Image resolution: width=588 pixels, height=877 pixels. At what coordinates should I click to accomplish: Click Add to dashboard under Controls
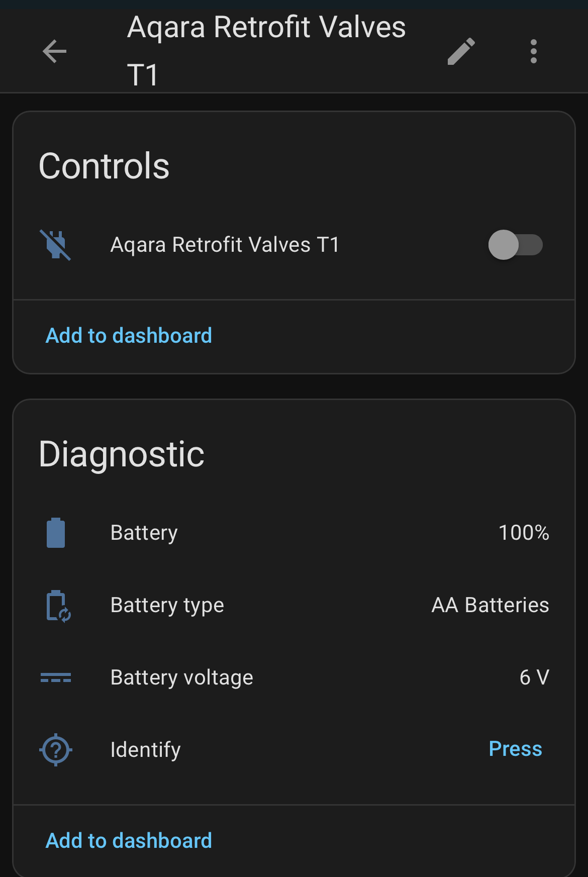click(129, 336)
